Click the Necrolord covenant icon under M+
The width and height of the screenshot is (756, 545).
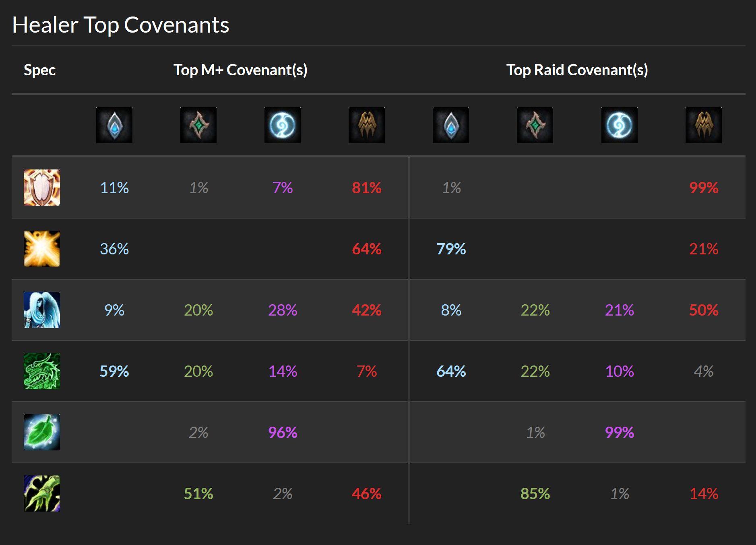[x=198, y=125]
